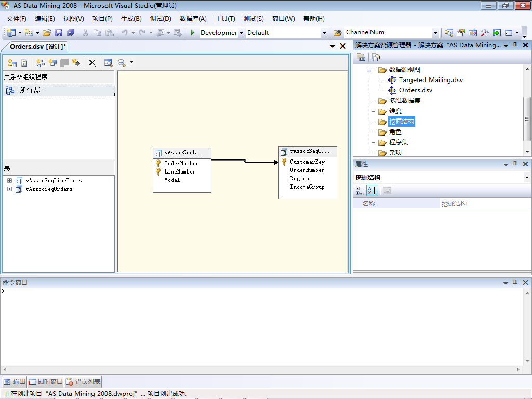Viewport: 532px width, 399px height.
Task: Click the Save All icon
Action: (x=71, y=33)
